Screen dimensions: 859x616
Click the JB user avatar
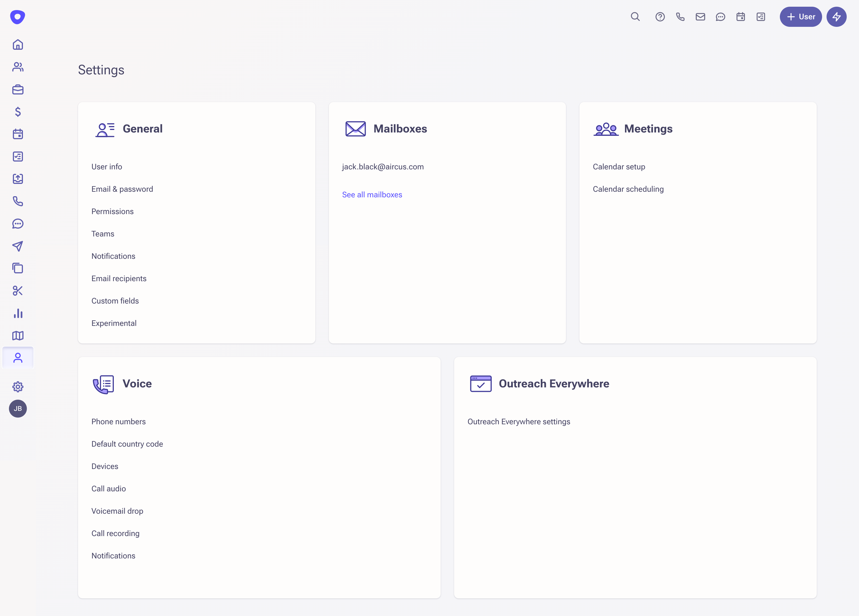[x=18, y=409]
